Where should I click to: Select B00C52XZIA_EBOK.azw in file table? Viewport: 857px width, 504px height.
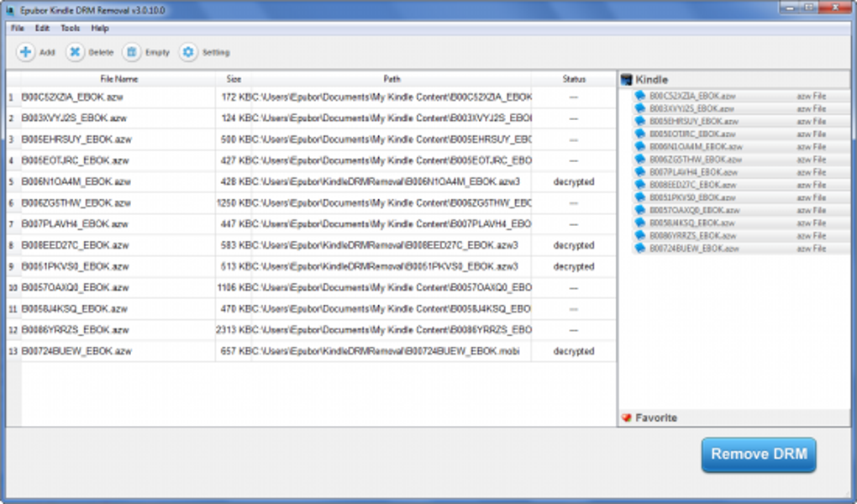(x=72, y=97)
